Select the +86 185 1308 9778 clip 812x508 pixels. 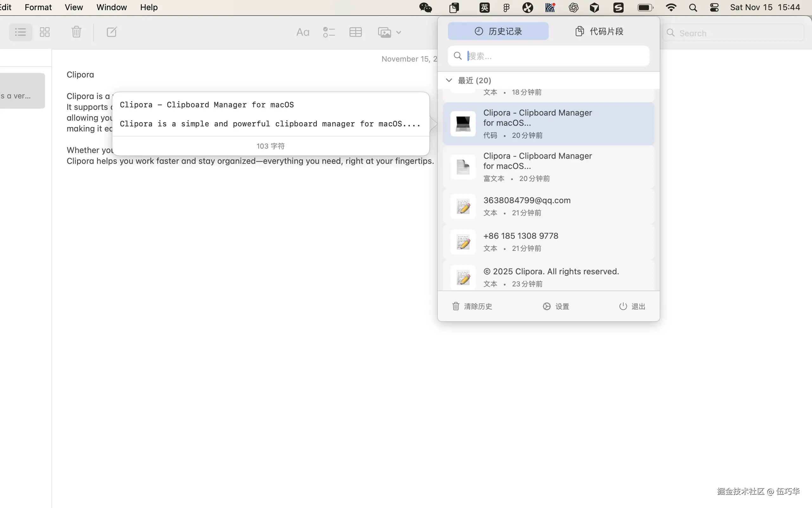[x=548, y=242]
